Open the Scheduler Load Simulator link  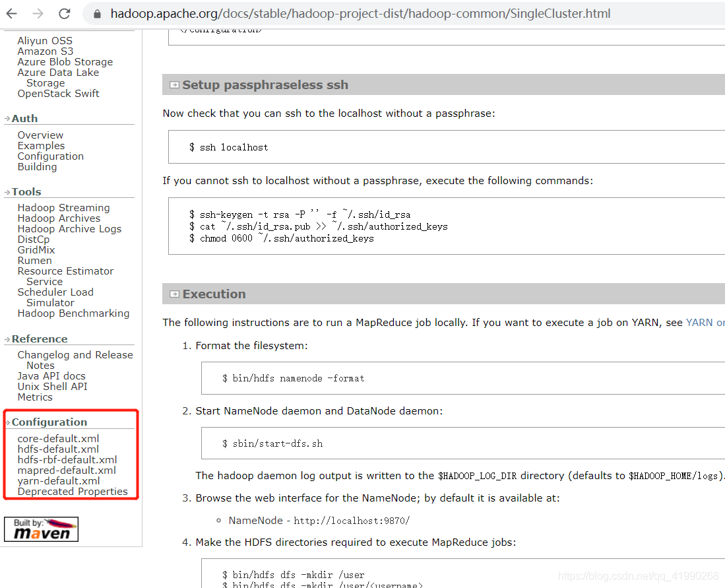55,298
